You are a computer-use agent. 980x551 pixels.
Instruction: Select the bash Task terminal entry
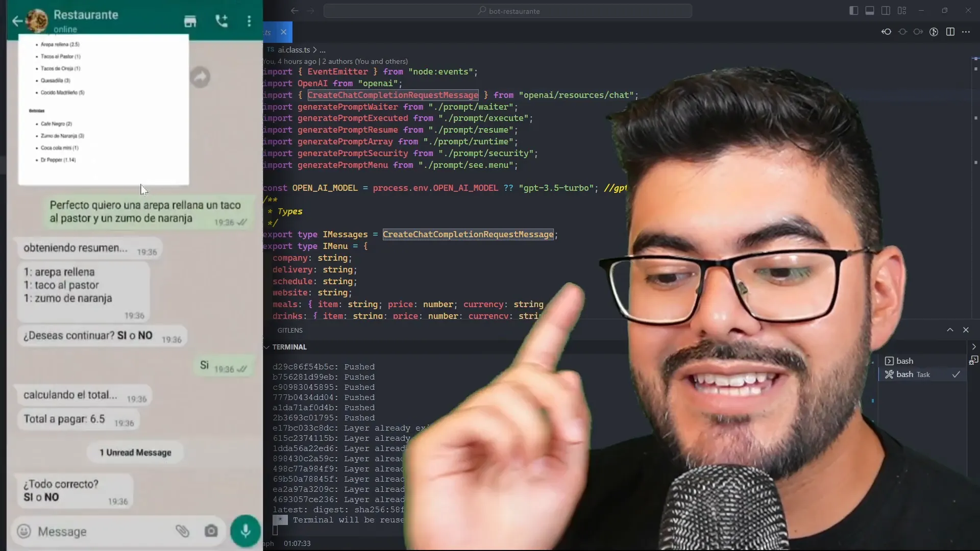913,374
